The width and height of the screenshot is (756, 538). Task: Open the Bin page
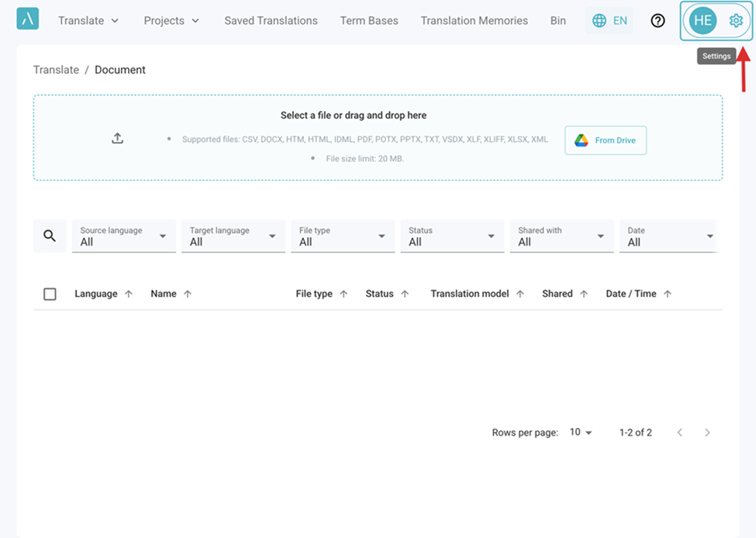pyautogui.click(x=558, y=21)
